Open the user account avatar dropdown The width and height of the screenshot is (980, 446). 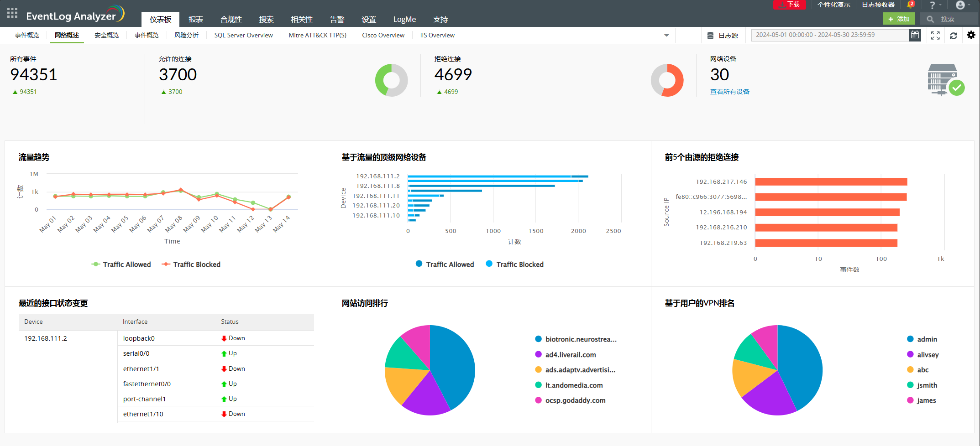[x=963, y=5]
